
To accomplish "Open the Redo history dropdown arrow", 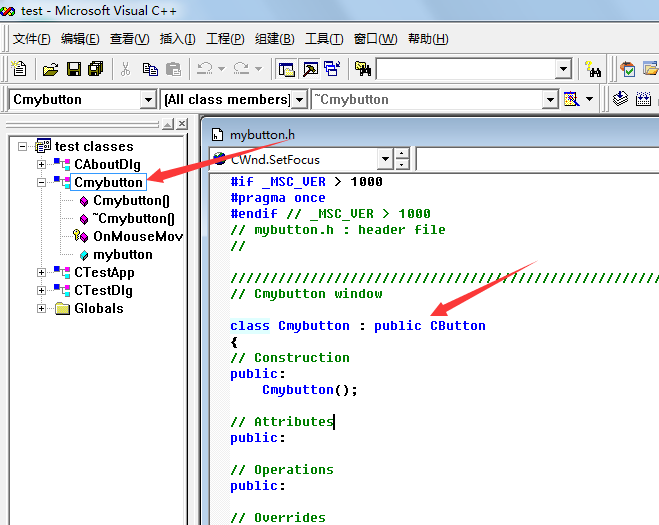I will [x=258, y=69].
